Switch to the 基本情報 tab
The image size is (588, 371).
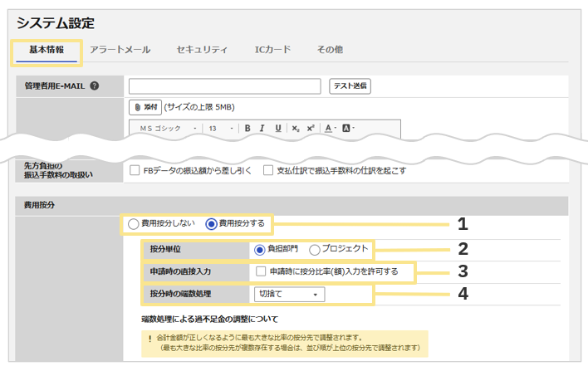tap(47, 50)
